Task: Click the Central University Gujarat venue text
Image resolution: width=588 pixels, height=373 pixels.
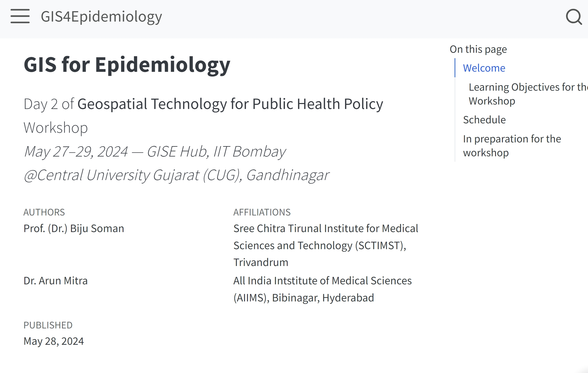Action: [176, 175]
